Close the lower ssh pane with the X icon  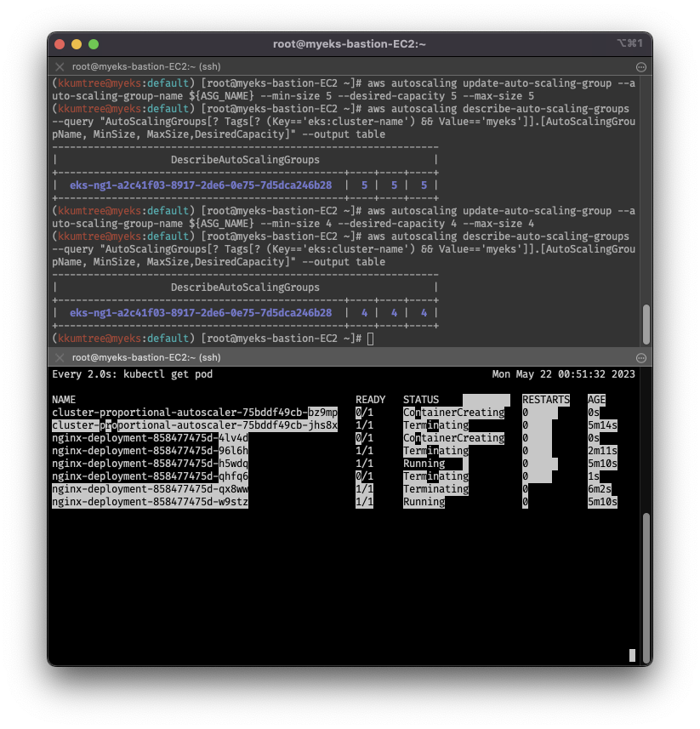[x=60, y=357]
